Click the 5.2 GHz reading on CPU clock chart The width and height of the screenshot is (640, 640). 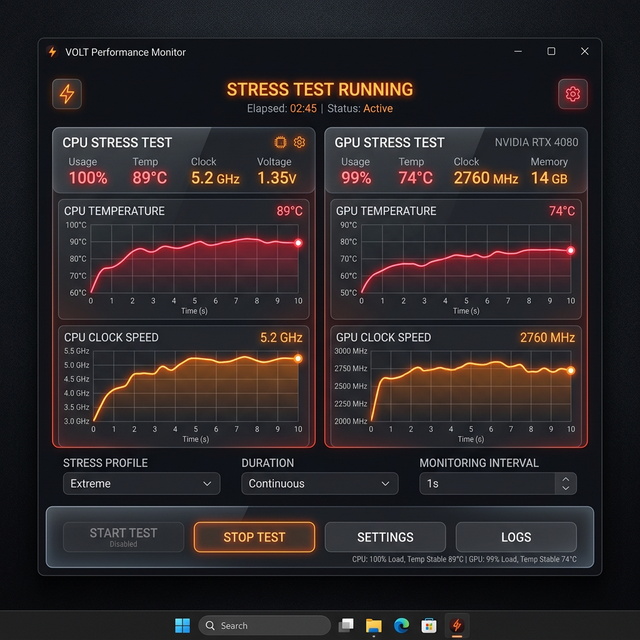tap(281, 338)
